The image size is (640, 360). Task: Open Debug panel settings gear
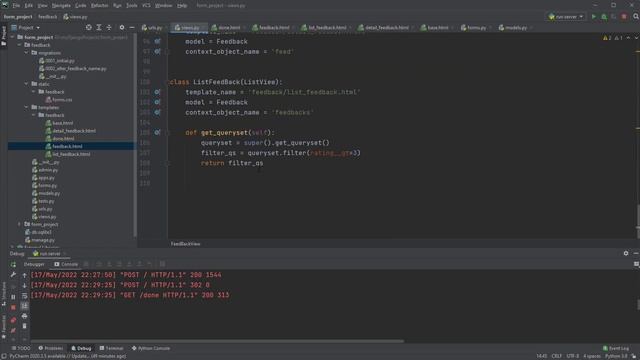626,253
